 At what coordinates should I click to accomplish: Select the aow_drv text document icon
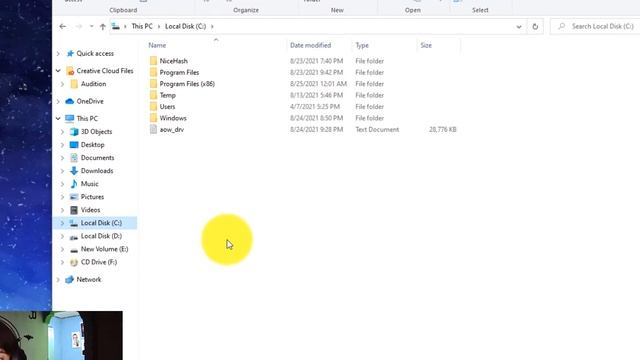153,129
